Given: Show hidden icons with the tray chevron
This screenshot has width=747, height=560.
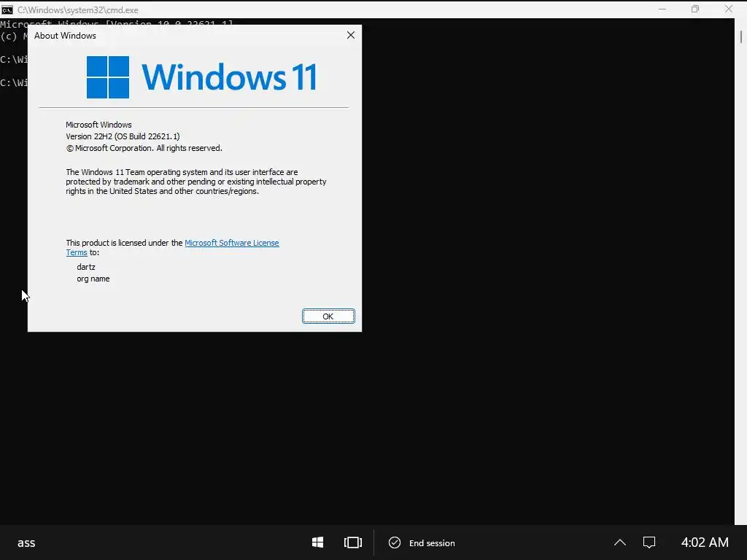Looking at the screenshot, I should pyautogui.click(x=620, y=542).
